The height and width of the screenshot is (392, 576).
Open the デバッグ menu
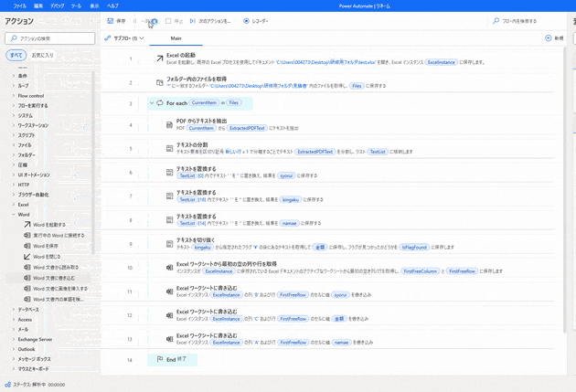click(x=58, y=5)
